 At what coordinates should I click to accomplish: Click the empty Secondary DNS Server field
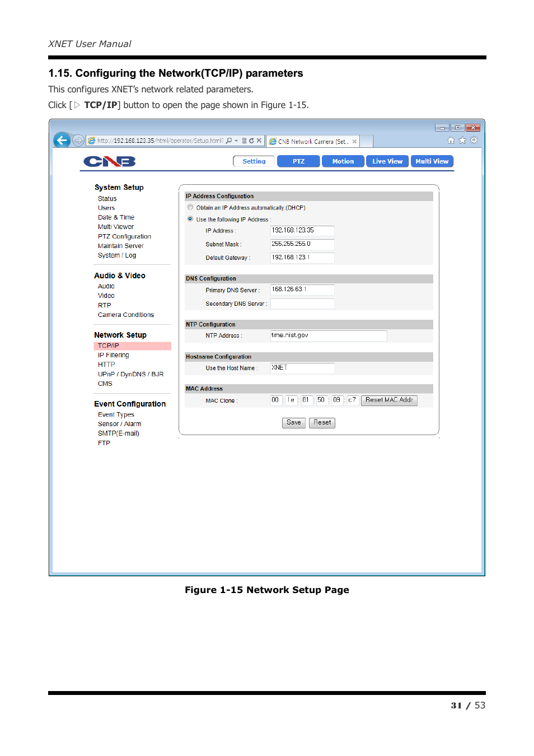(302, 304)
